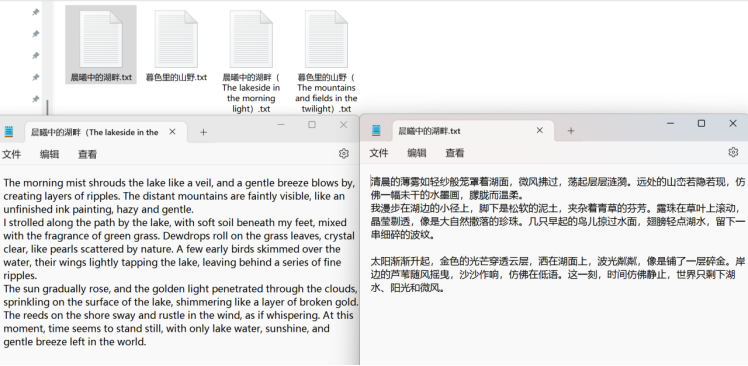The width and height of the screenshot is (748, 366).
Task: Select The mountains and fields in the twilight file icon
Action: coord(326,39)
